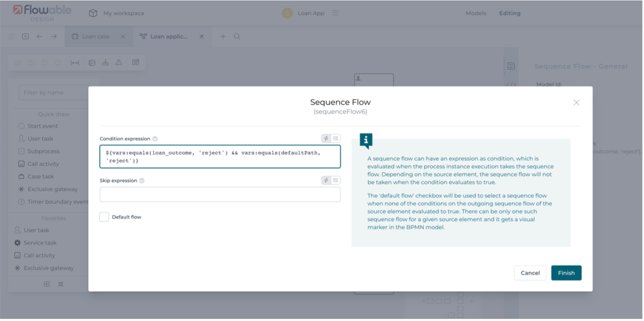Switch Skip expression to list editor icon
The image size is (644, 321).
click(336, 180)
